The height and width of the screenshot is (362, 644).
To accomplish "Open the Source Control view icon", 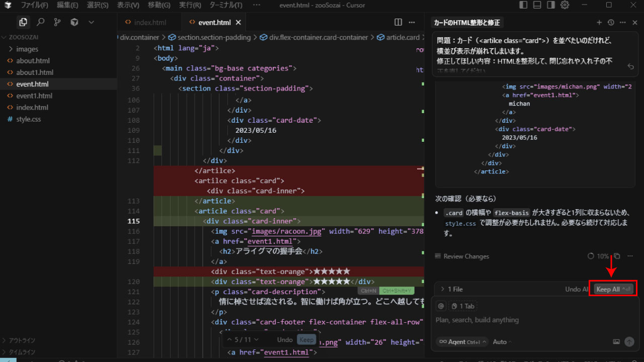I will tap(57, 22).
